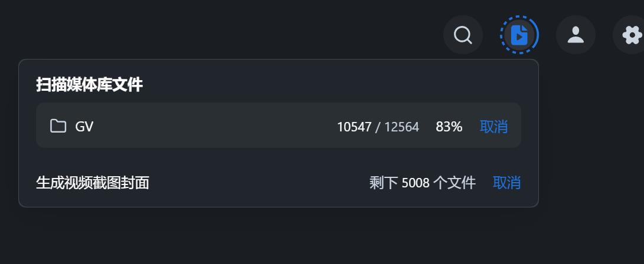
Task: Click the 生成视频截图封面 label
Action: click(x=92, y=183)
